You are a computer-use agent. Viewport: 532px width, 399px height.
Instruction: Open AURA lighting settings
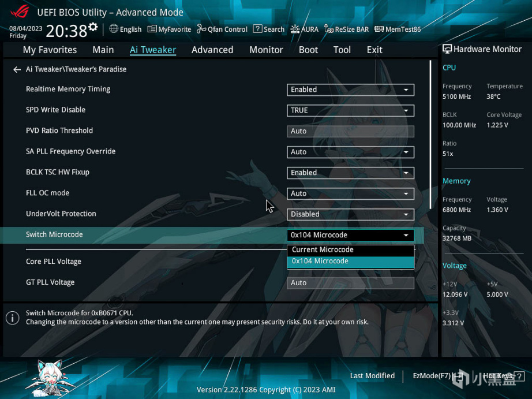click(x=304, y=29)
